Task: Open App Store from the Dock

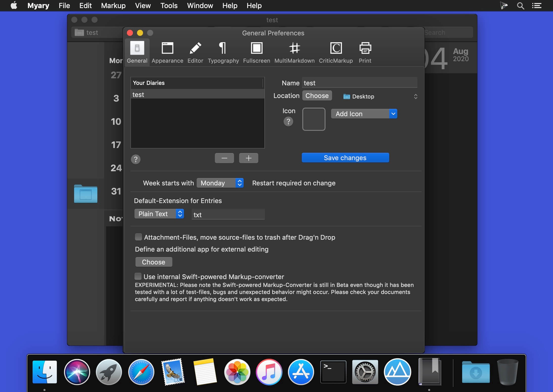Action: pyautogui.click(x=301, y=372)
